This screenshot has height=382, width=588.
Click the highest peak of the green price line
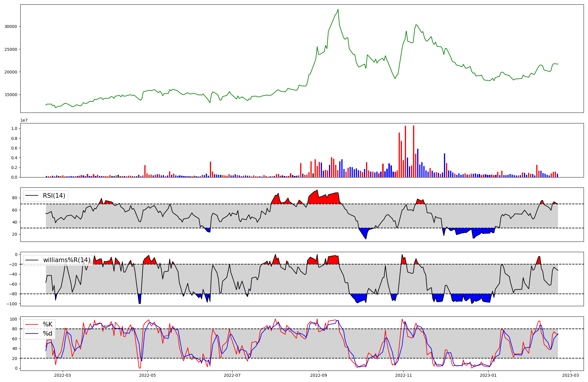tap(338, 9)
